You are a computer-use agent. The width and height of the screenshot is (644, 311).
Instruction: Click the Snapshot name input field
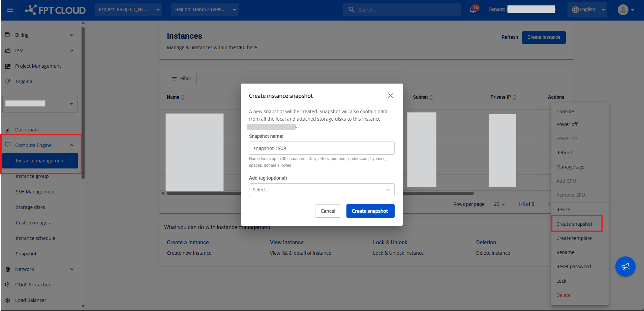[x=321, y=148]
